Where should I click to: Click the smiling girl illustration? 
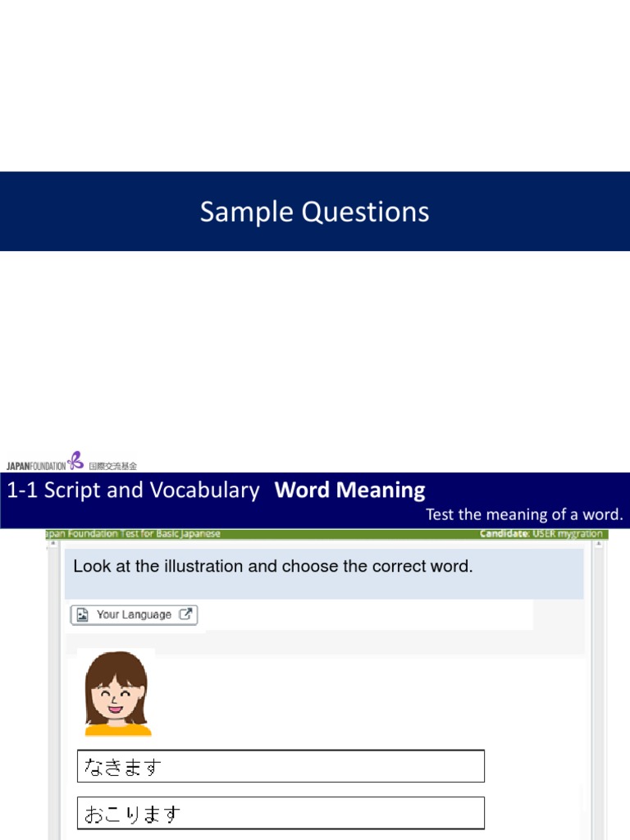[117, 693]
